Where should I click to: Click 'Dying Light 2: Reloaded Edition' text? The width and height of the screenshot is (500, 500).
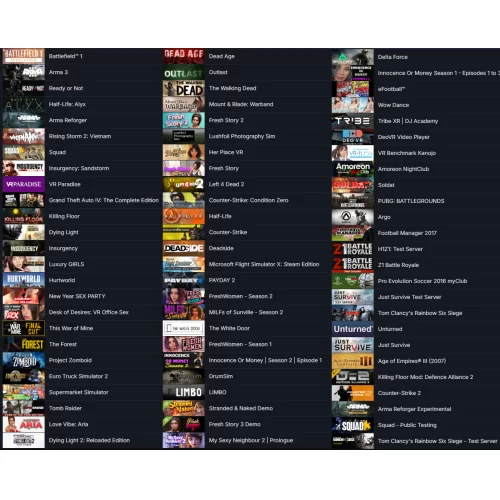coord(89,440)
